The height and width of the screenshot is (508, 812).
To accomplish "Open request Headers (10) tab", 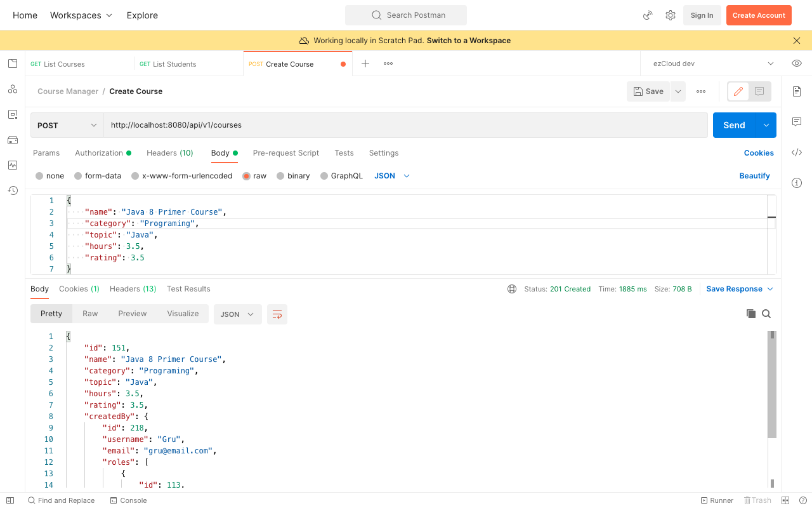I will tap(170, 153).
